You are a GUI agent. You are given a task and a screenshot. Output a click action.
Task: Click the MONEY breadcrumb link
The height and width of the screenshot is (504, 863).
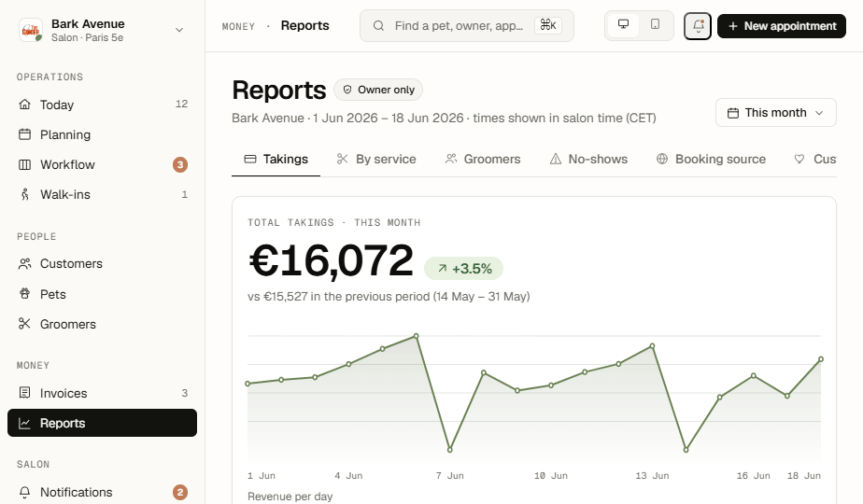(238, 26)
